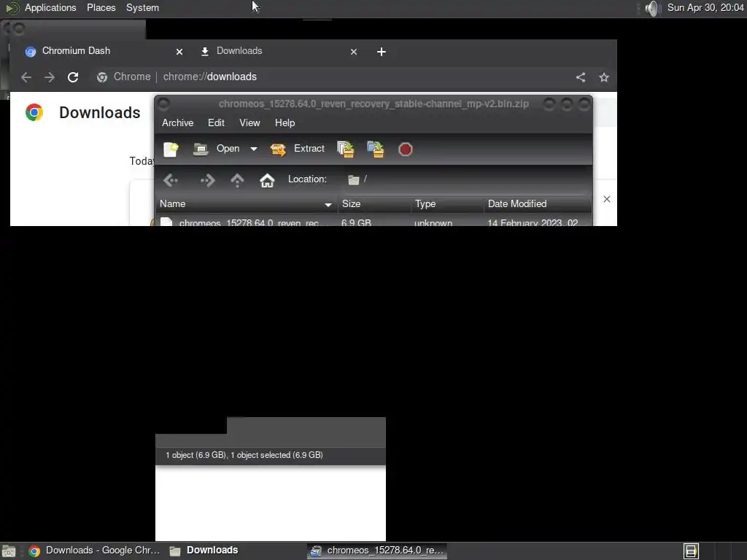747x560 pixels.
Task: Open the System menu in top panel
Action: point(142,7)
